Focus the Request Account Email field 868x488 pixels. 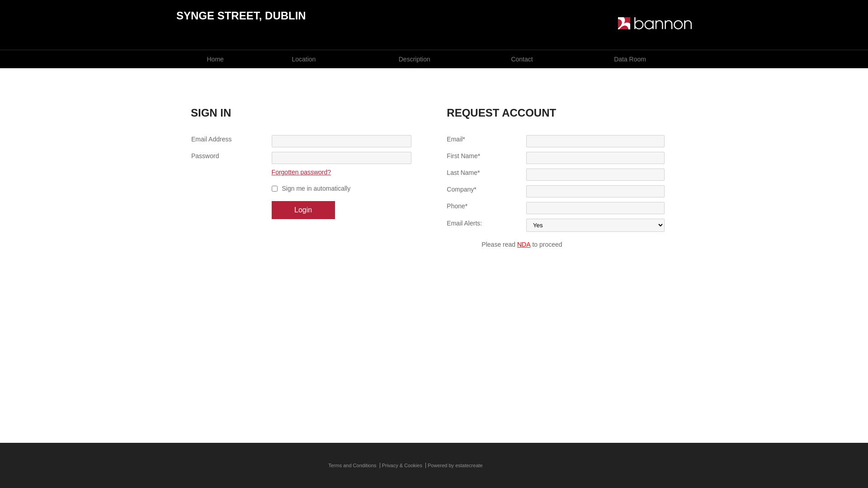point(595,141)
